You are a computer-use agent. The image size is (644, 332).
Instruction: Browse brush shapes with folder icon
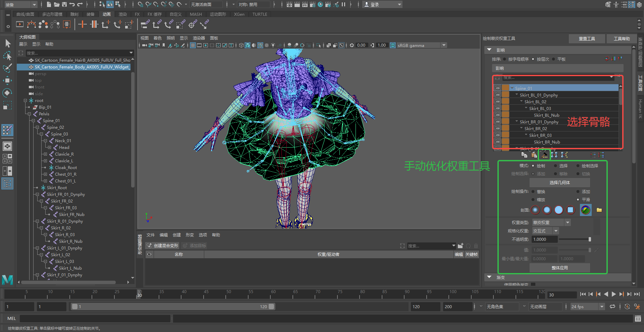click(x=599, y=210)
